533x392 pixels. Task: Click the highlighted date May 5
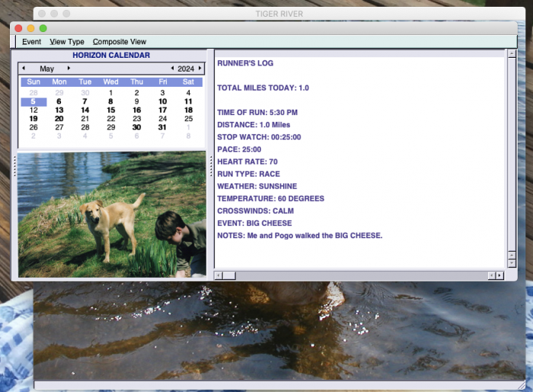point(34,101)
